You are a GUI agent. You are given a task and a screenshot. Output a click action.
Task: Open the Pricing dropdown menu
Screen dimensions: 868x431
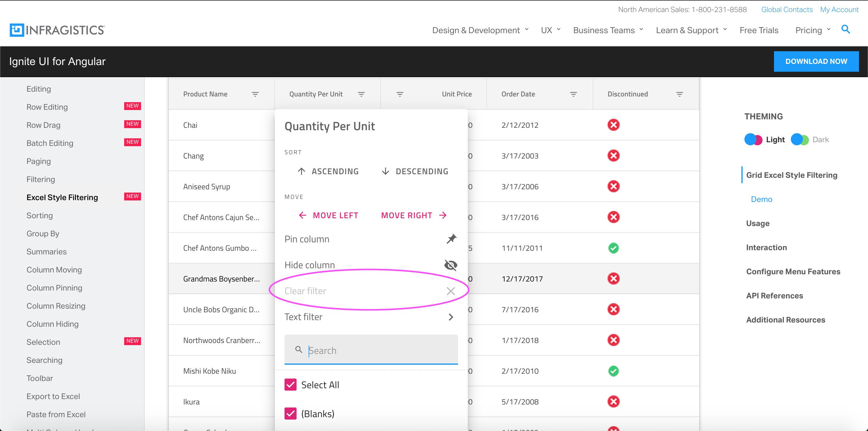[812, 30]
